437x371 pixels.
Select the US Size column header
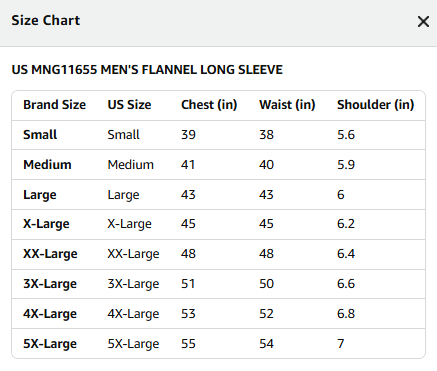tap(129, 105)
